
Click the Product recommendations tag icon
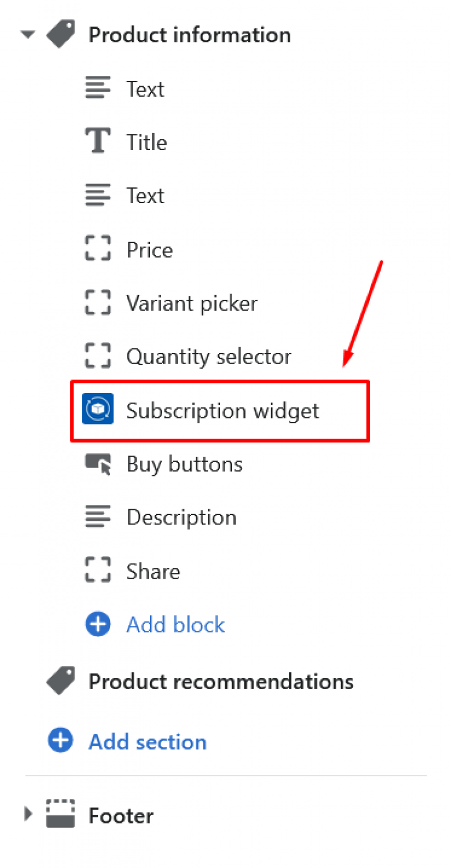[61, 681]
